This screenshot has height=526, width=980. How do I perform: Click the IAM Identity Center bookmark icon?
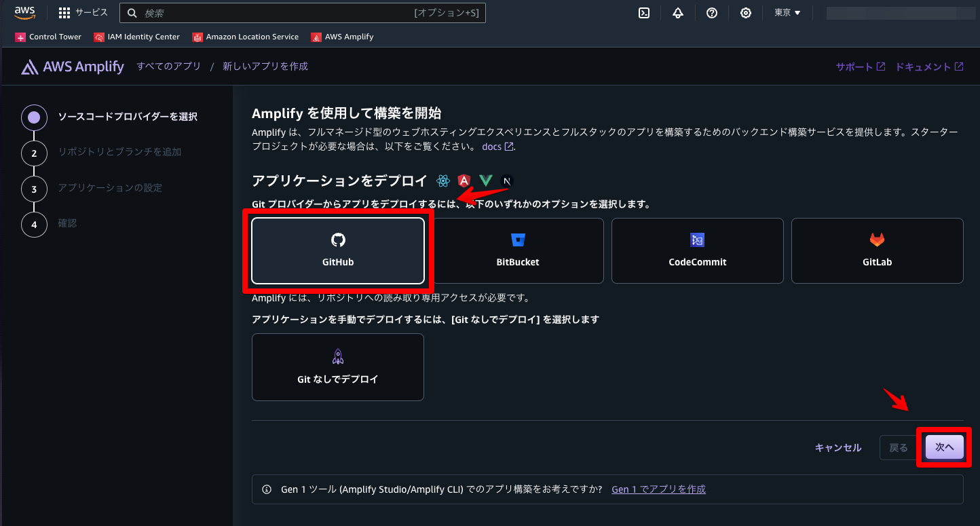coord(99,37)
